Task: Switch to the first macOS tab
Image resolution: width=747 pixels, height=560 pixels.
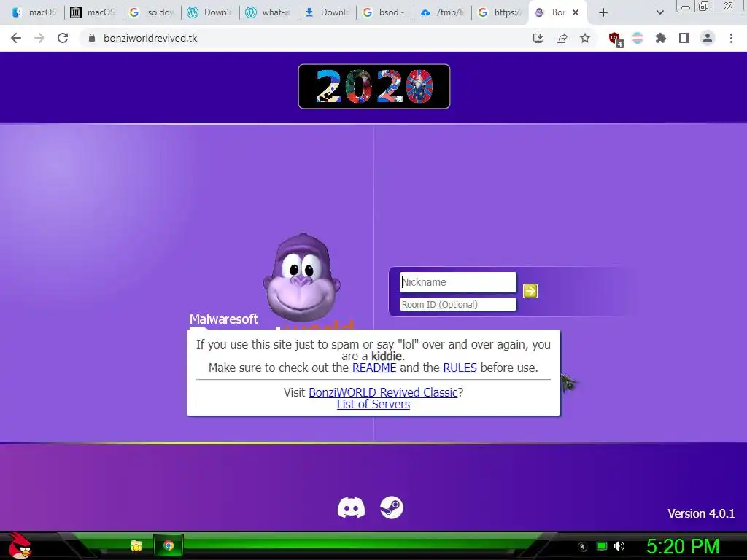Action: tap(34, 12)
